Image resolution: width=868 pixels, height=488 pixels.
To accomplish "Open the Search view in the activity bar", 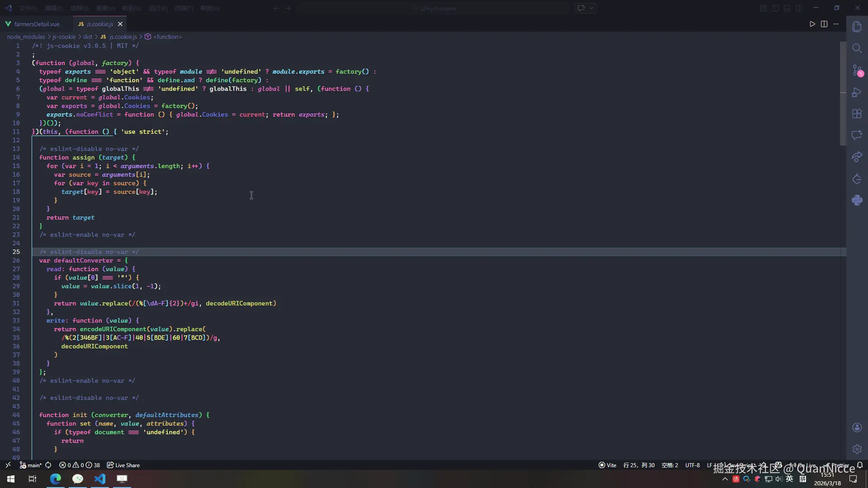I will pos(857,48).
